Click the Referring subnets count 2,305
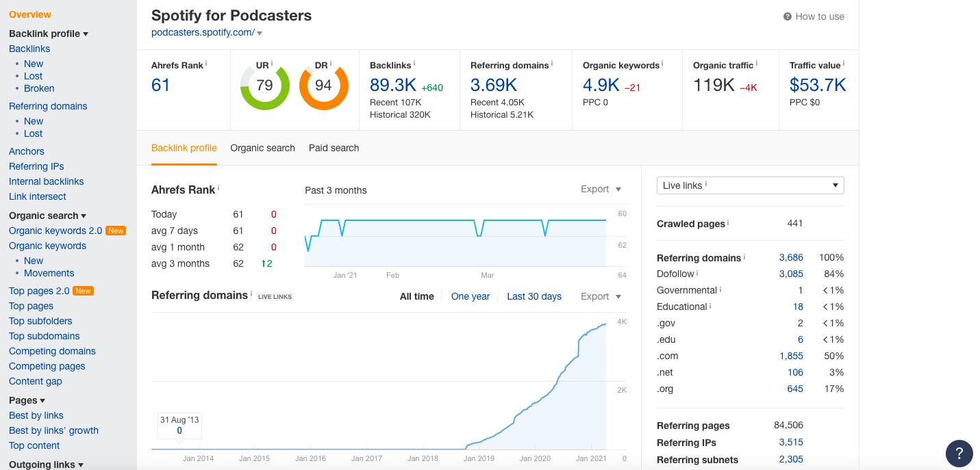 (791, 459)
